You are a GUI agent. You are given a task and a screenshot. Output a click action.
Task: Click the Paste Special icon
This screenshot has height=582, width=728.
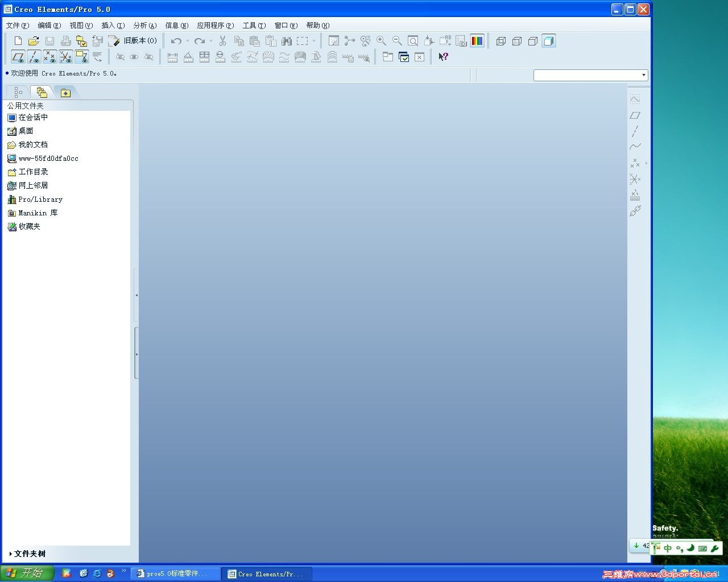pos(271,41)
